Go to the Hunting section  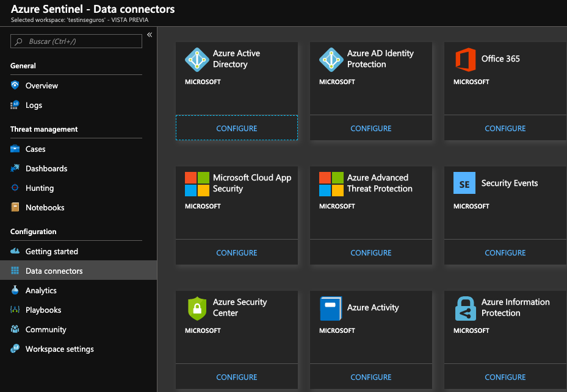40,188
